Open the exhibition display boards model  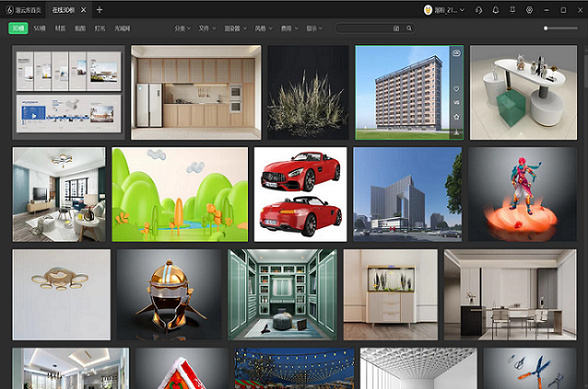pyautogui.click(x=69, y=92)
